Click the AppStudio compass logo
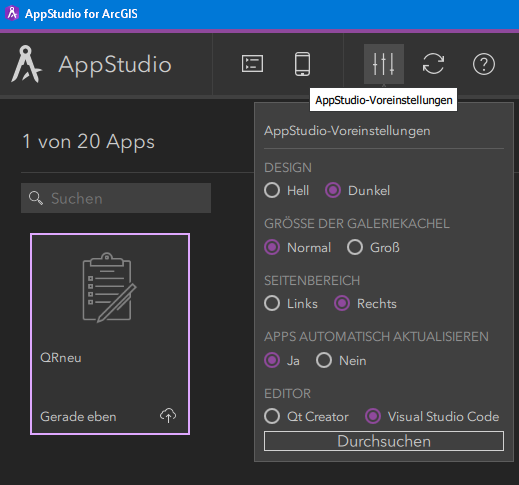Screen dimensions: 519x485 click(x=26, y=64)
